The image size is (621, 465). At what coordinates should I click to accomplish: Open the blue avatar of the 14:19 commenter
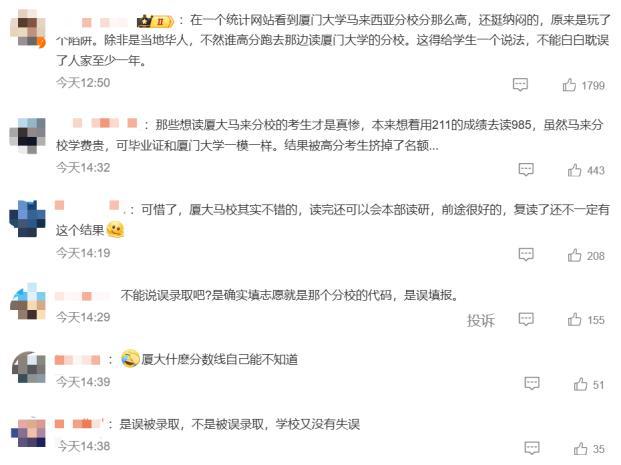pos(27,219)
